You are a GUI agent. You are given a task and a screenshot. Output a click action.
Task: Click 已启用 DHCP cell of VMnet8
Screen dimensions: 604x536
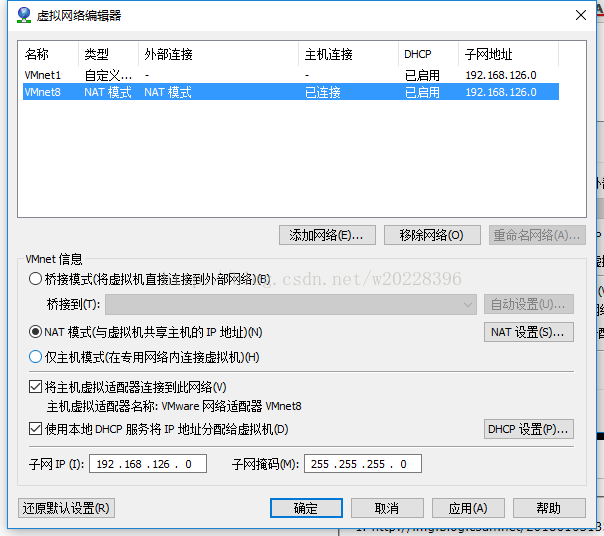[422, 92]
